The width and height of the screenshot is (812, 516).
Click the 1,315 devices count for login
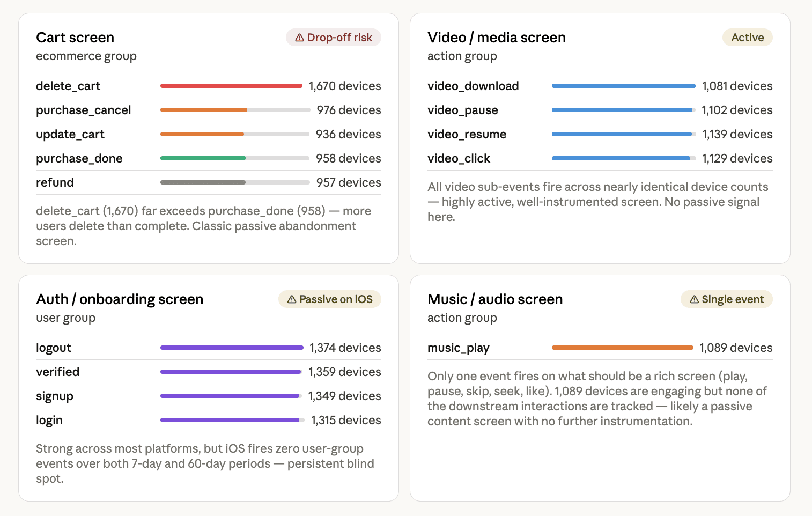click(x=346, y=420)
